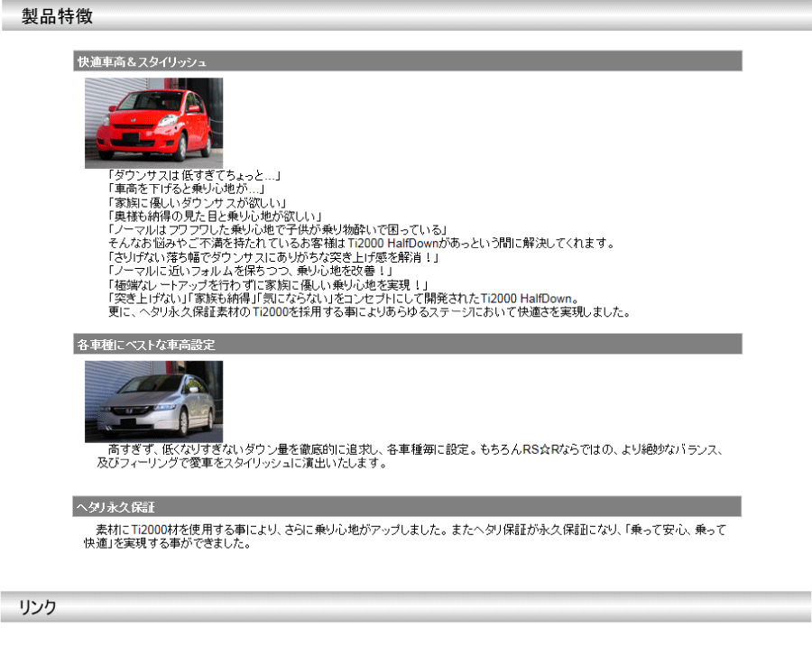Click the sentence starting そんなお悩みやご不満

coord(362,243)
